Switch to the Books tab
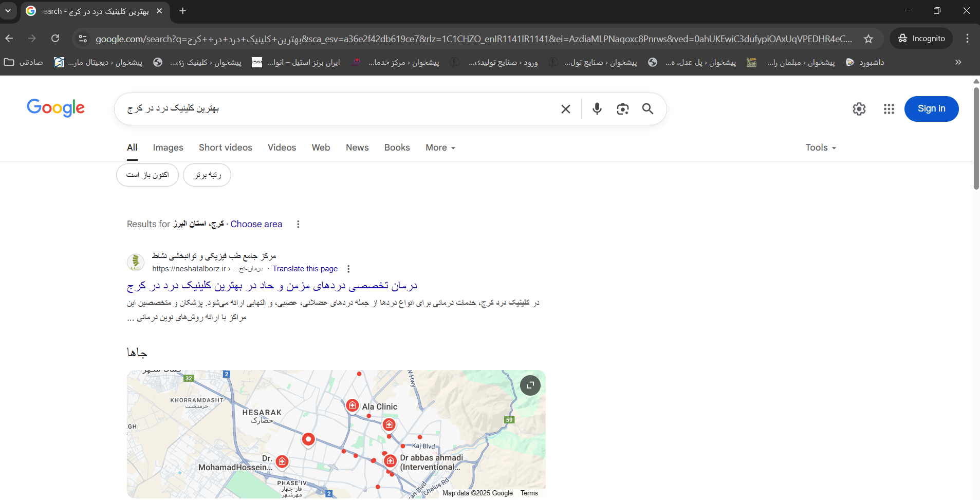This screenshot has width=980, height=500. [x=397, y=147]
